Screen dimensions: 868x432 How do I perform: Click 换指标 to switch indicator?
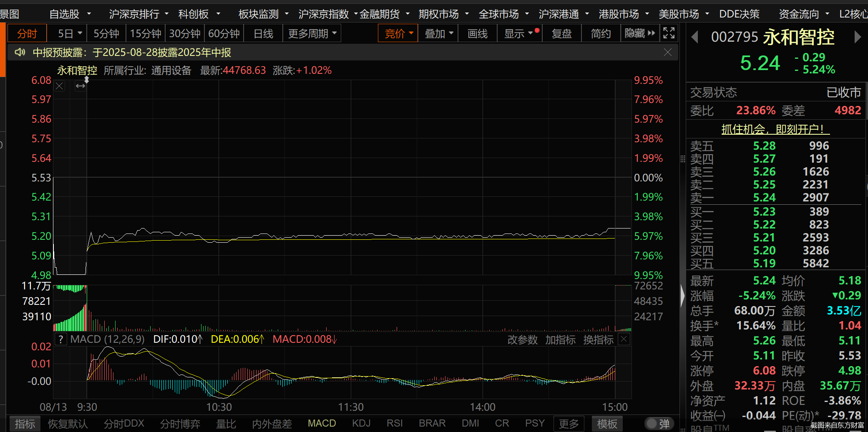pos(598,340)
